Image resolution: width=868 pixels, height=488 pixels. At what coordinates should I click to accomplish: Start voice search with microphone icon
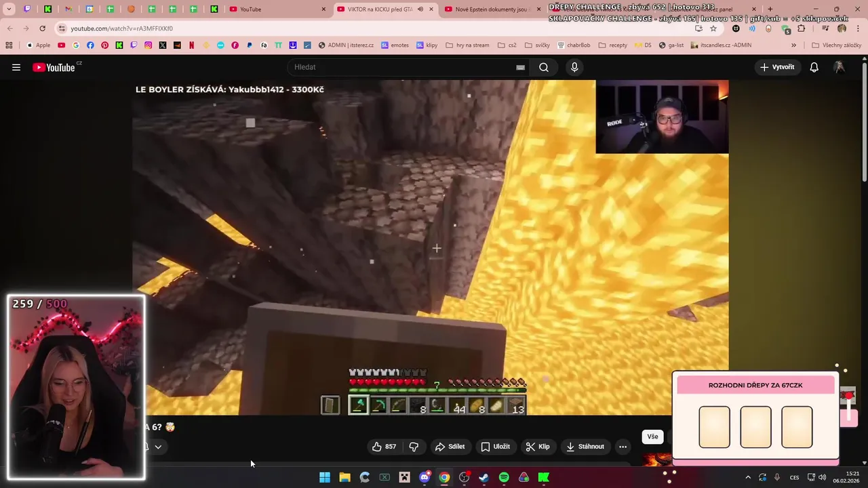pos(574,67)
